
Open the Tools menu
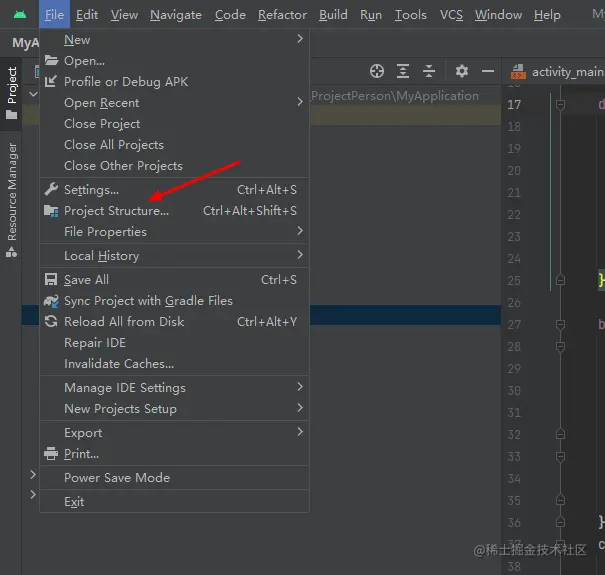coord(411,15)
